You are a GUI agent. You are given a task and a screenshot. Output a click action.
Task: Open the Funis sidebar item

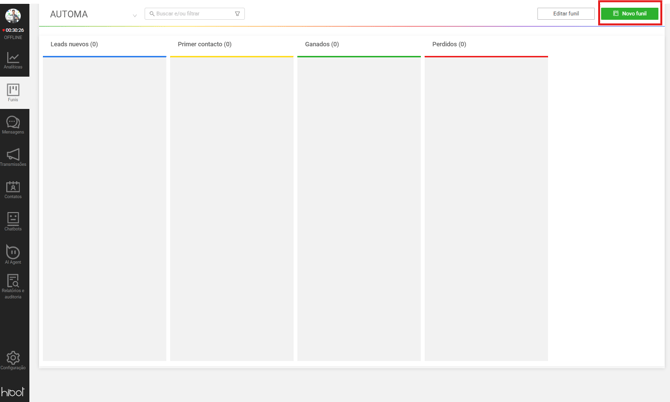click(13, 93)
